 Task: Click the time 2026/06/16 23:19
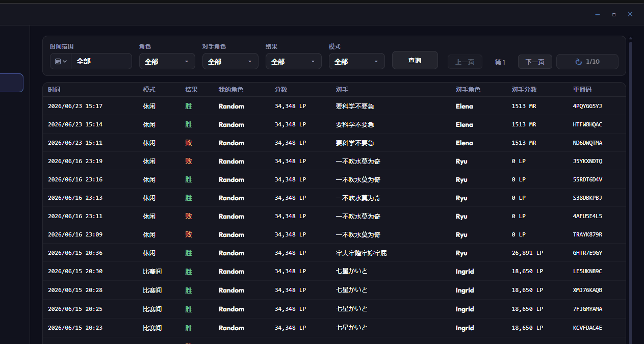tap(75, 162)
